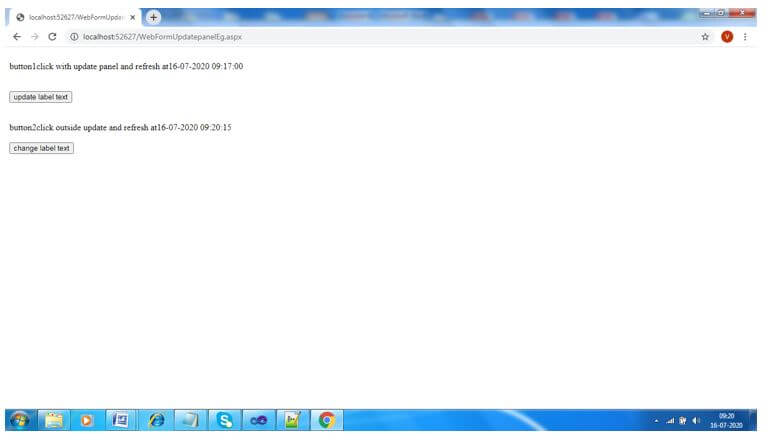Select the button2click outside update label text
Screen dimensions: 768x440
(120, 127)
